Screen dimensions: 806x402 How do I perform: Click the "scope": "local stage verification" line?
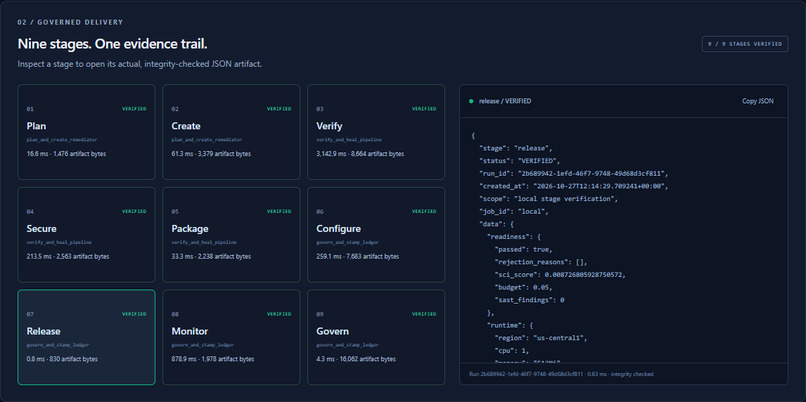[x=548, y=199]
